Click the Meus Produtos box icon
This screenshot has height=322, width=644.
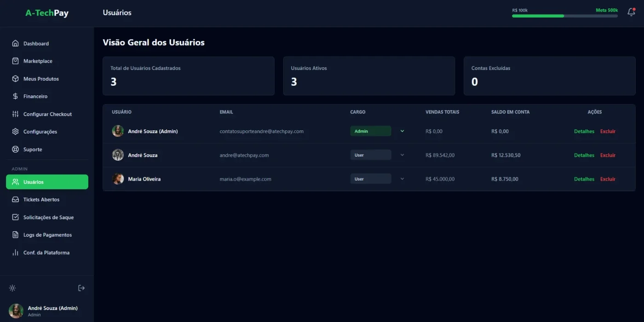15,79
